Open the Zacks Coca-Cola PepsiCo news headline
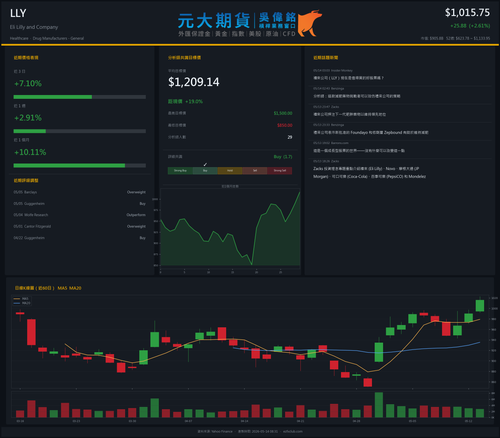 (369, 173)
